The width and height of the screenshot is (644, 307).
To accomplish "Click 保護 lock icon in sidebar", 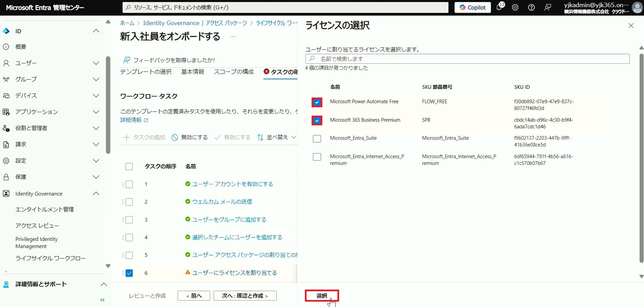I will click(x=6, y=177).
